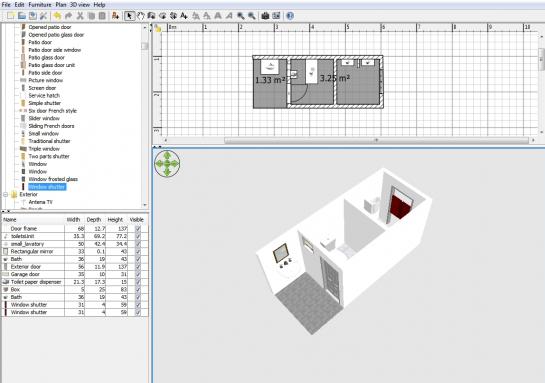The height and width of the screenshot is (383, 545).
Task: Choose the Create rooms tool
Action: coord(162,16)
